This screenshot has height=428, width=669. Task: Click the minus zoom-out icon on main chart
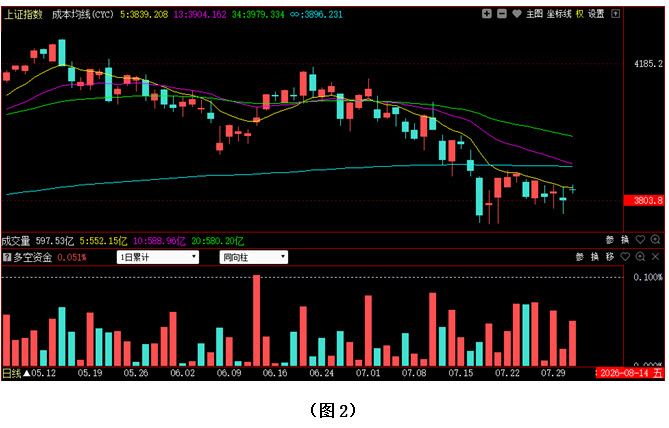pos(502,14)
